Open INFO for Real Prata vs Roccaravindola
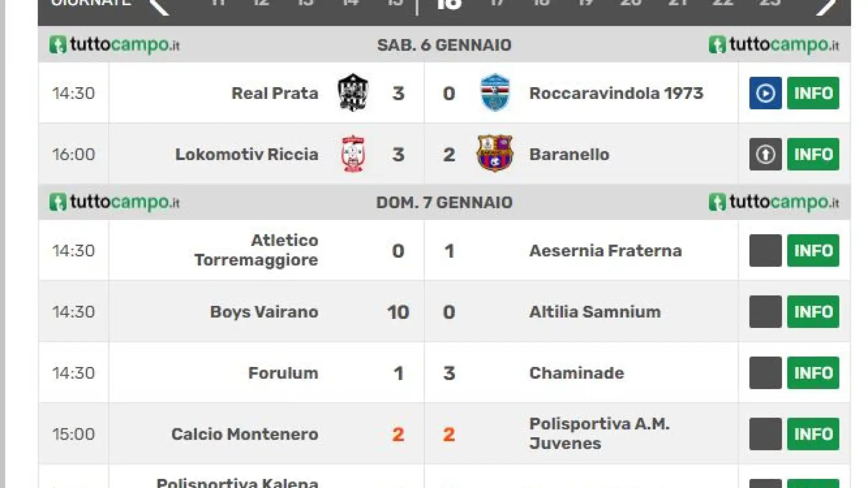The width and height of the screenshot is (868, 488). pyautogui.click(x=813, y=93)
